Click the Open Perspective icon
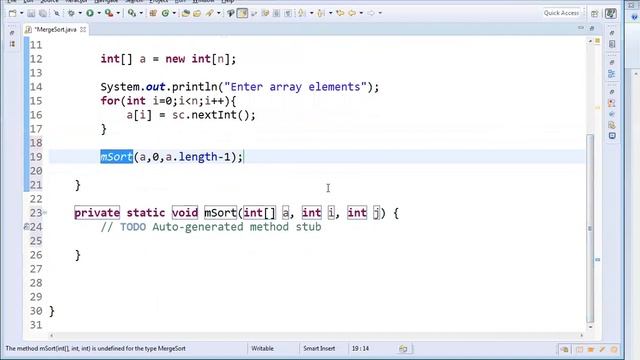640x360 pixels. point(595,13)
